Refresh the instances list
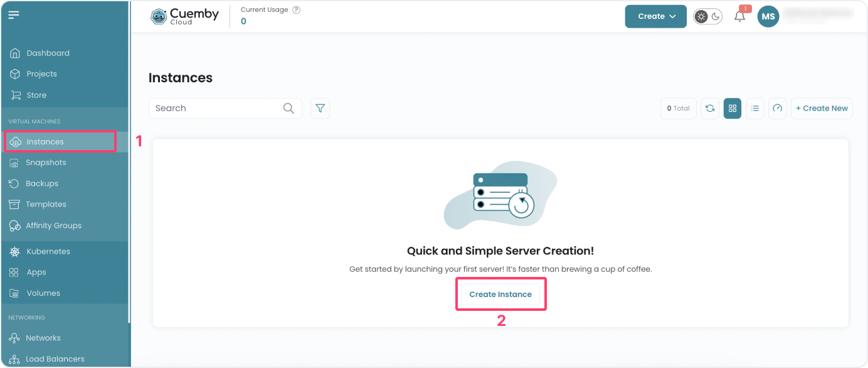 pyautogui.click(x=709, y=108)
